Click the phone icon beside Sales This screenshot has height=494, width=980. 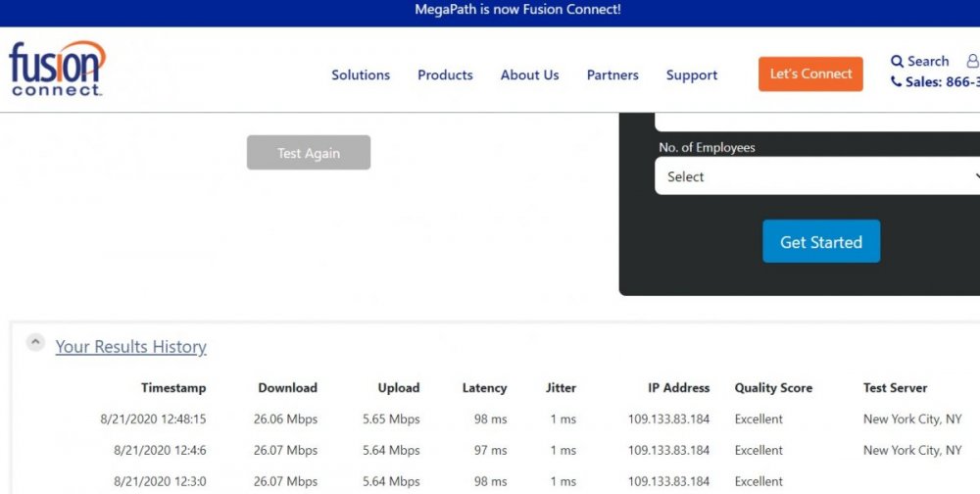896,82
